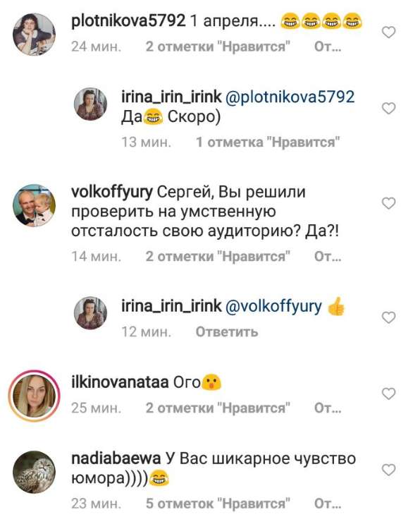Screen dimensions: 420x529
Task: Like plotnikova5792's comment with heart icon
Action: (389, 32)
